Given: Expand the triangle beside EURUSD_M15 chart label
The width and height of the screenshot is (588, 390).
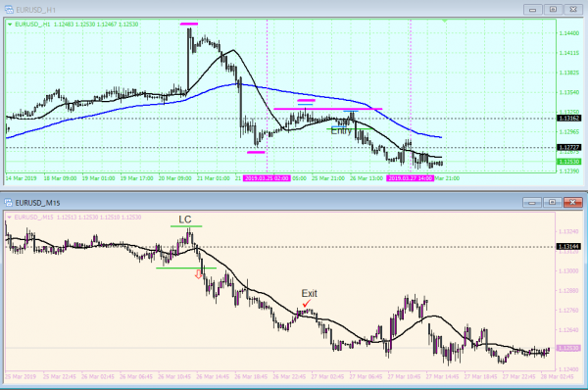Looking at the screenshot, I should [x=10, y=218].
